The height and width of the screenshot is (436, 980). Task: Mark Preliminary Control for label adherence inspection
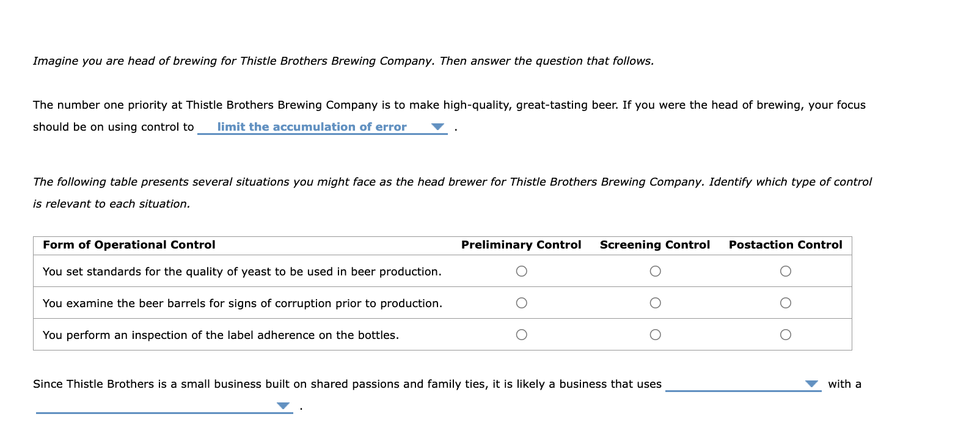click(x=521, y=335)
